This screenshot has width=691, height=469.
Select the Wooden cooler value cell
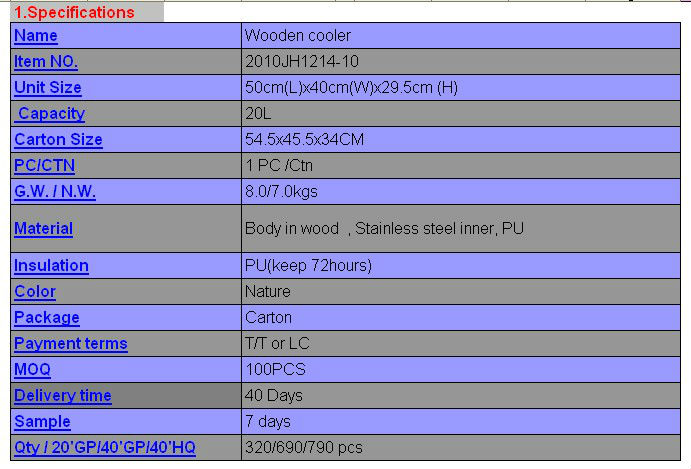tap(298, 36)
